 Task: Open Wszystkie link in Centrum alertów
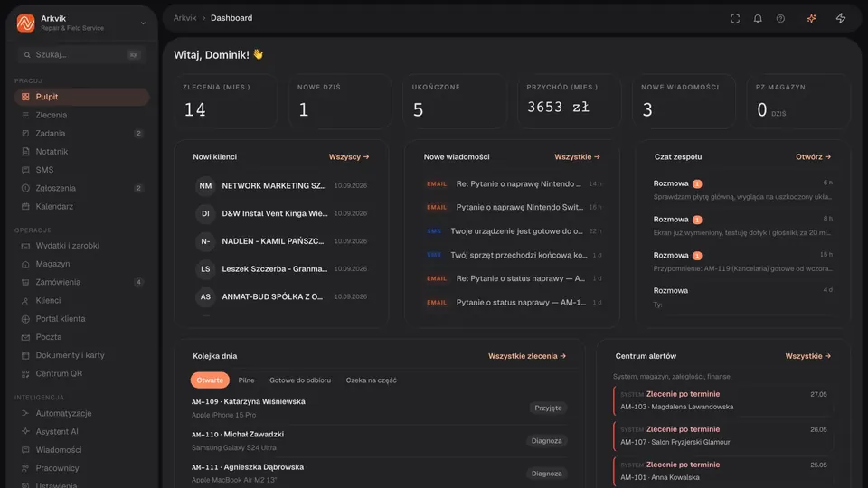click(807, 356)
